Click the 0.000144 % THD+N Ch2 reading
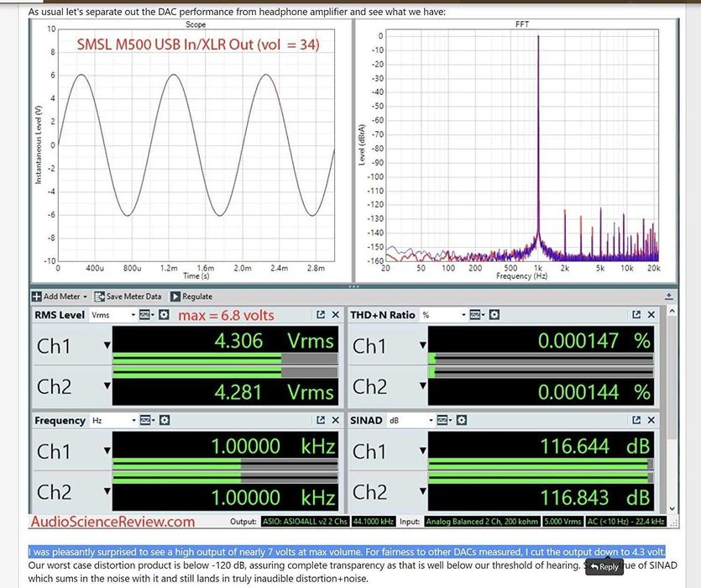 tap(594, 392)
